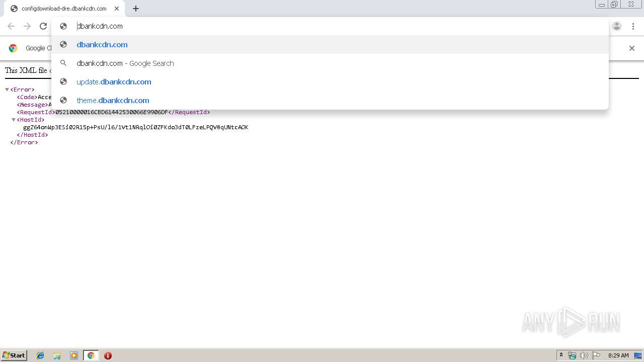Image resolution: width=644 pixels, height=362 pixels.
Task: Click the closing Error tag
Action: (24, 142)
